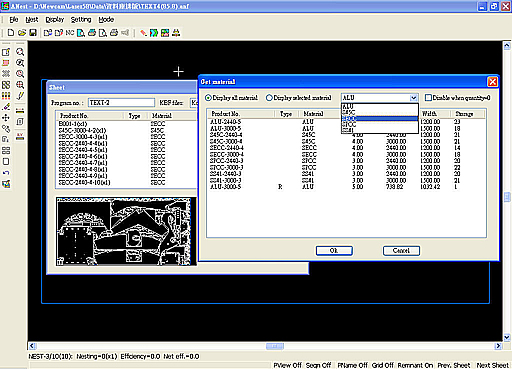Click the Seqn Off status toggle
This screenshot has width=512, height=369.
[x=318, y=365]
